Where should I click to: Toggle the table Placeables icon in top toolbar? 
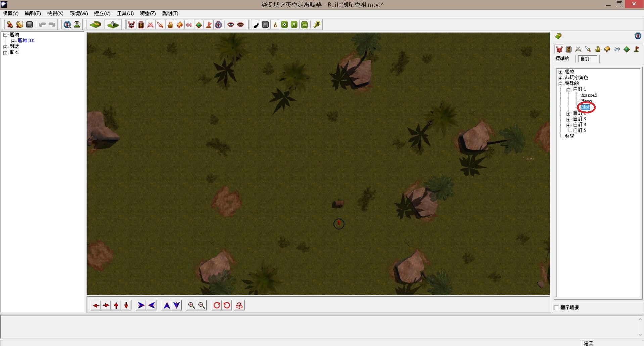[x=180, y=25]
